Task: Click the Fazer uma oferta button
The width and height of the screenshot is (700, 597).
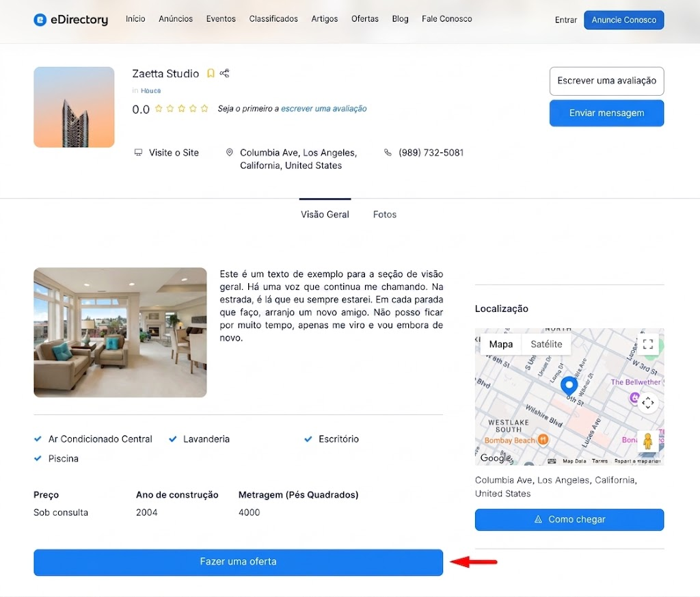Action: [238, 562]
